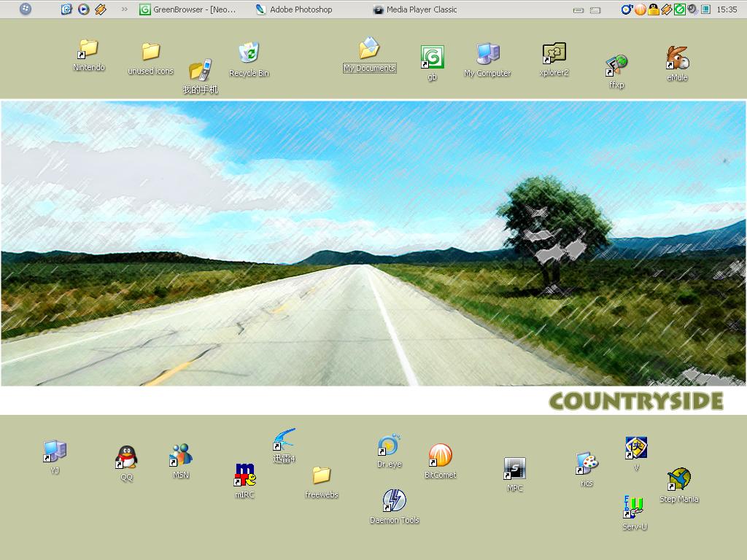747x560 pixels.
Task: Launch BitComet from the desktop
Action: (x=441, y=456)
